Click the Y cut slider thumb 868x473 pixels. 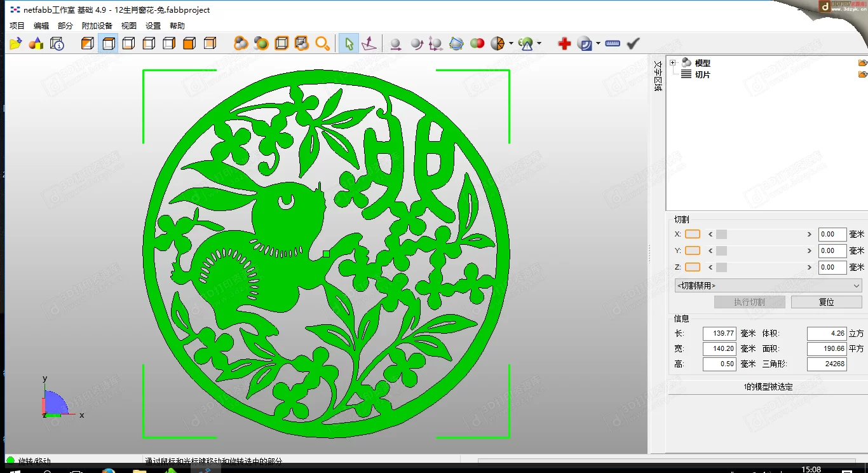(721, 250)
